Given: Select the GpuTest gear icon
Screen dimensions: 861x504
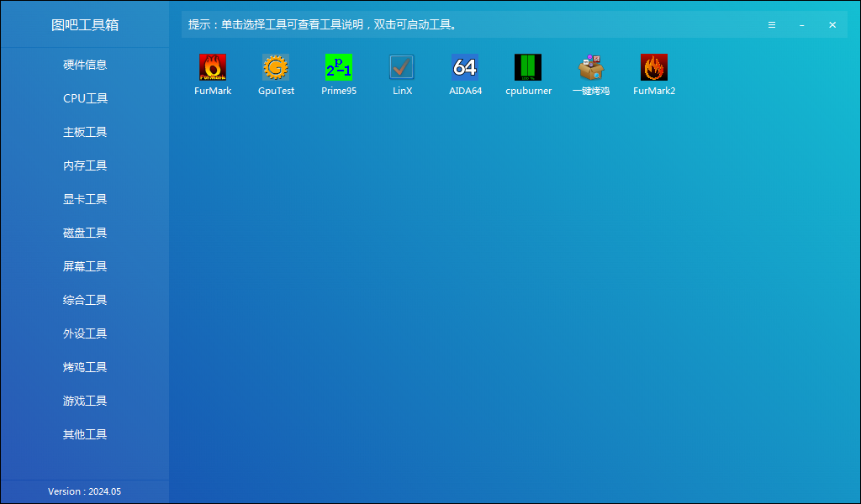Looking at the screenshot, I should click(x=276, y=67).
